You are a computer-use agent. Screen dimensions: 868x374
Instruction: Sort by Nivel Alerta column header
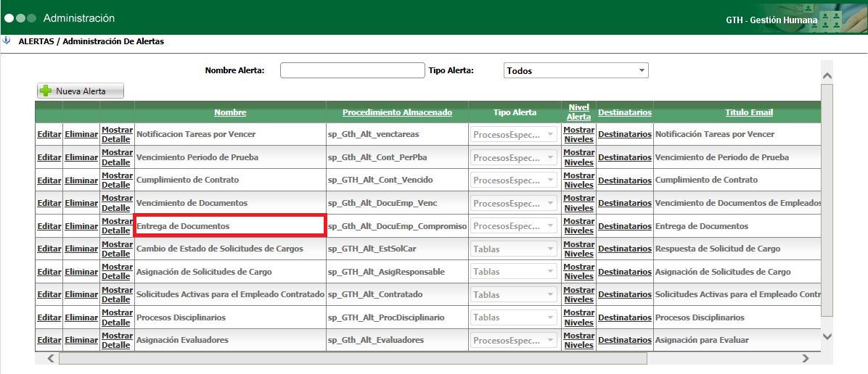[x=578, y=112]
